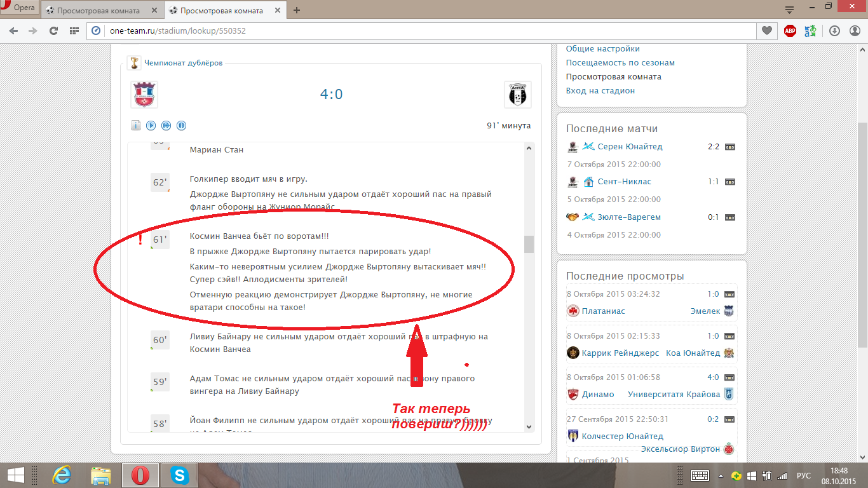Open the translator extension icon
868x488 pixels.
(x=810, y=30)
